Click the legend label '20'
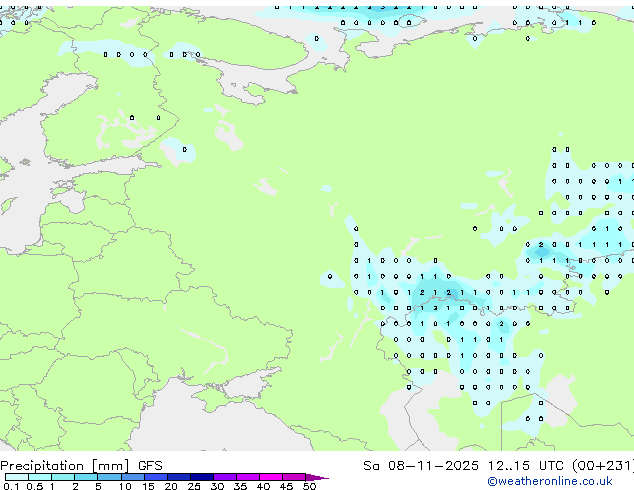634x490 pixels. (x=171, y=486)
